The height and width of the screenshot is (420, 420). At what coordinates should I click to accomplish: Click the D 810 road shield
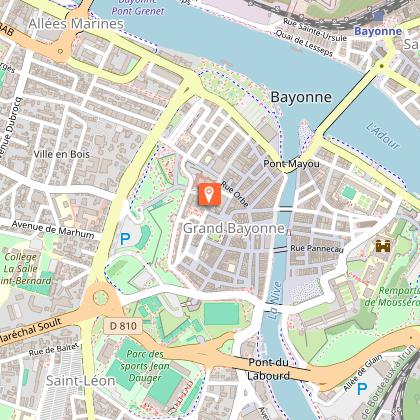tap(123, 326)
